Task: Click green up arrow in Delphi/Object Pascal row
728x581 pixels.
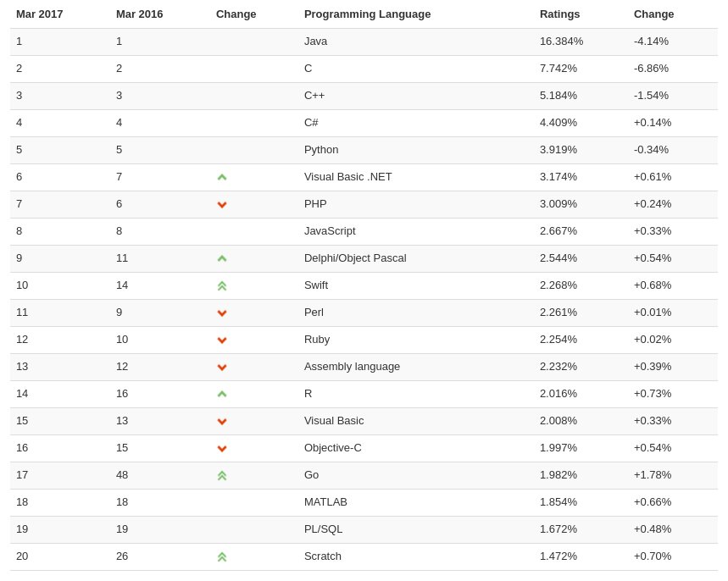Action: (x=222, y=258)
